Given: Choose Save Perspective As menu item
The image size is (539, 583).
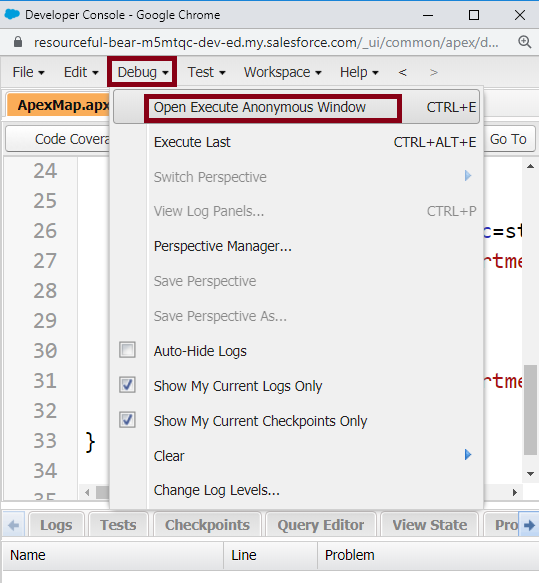Looking at the screenshot, I should click(x=296, y=316).
